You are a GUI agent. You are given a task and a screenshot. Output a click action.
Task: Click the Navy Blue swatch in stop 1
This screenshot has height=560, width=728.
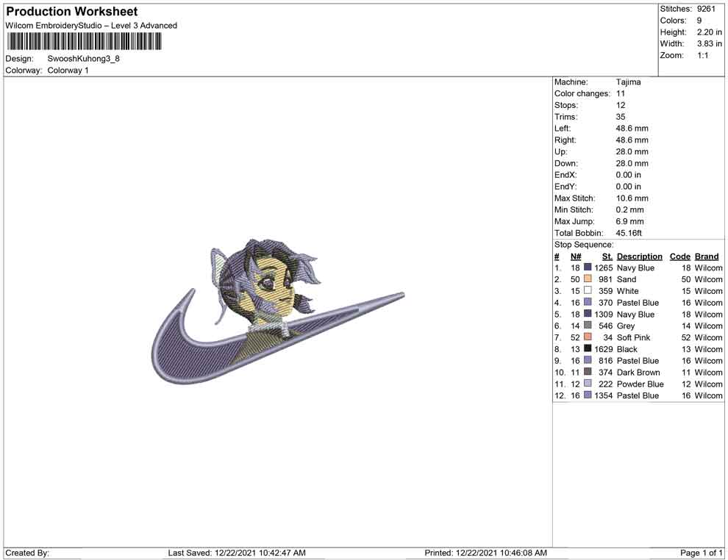click(588, 268)
